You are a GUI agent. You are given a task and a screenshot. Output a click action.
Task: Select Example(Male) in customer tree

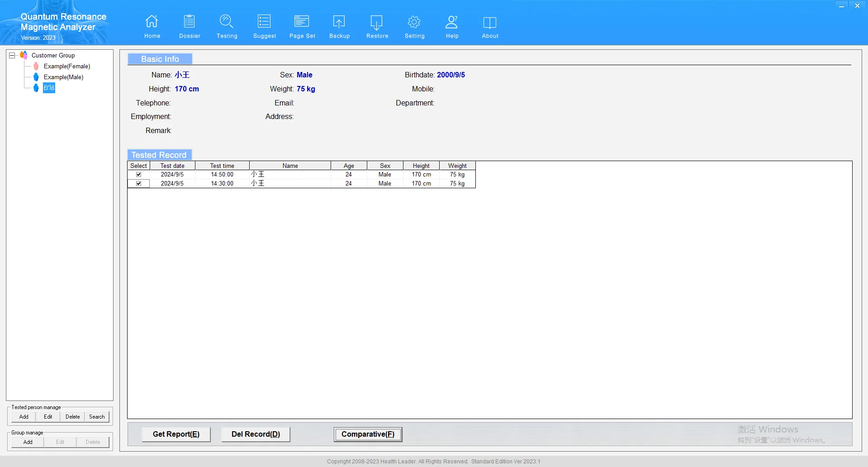tap(63, 77)
